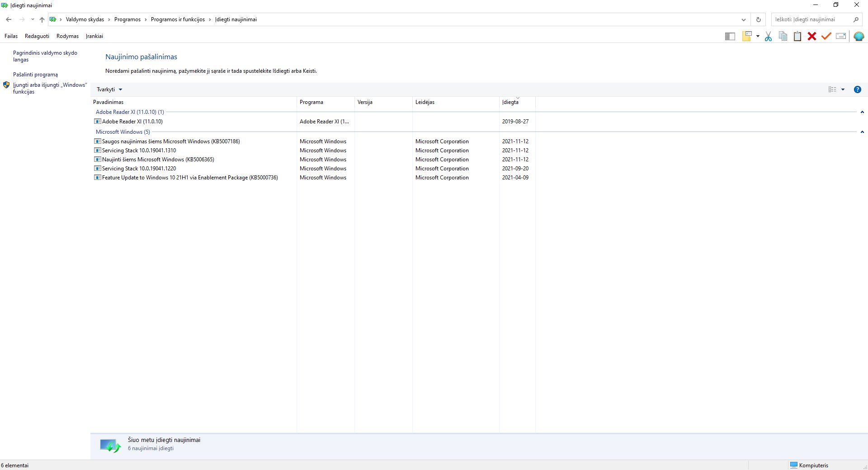Expand the Tvarkyti dropdown
Screen dimensions: 868x470
click(109, 89)
